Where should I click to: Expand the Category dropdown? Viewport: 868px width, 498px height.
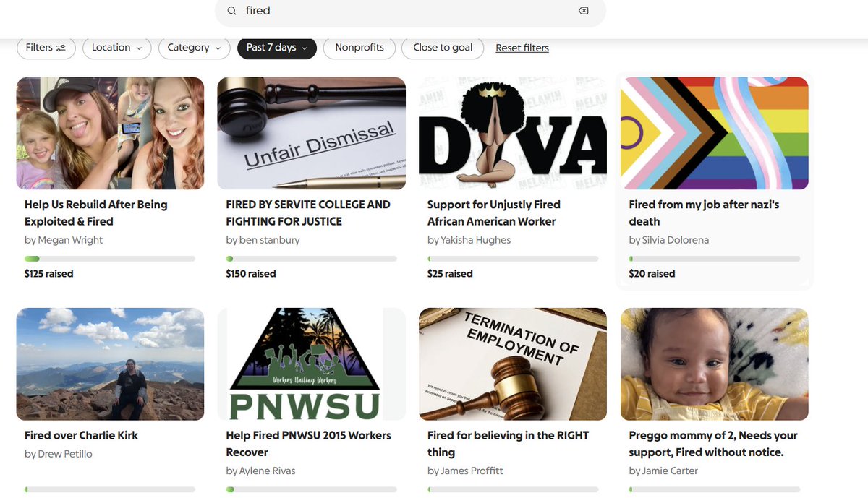point(195,48)
